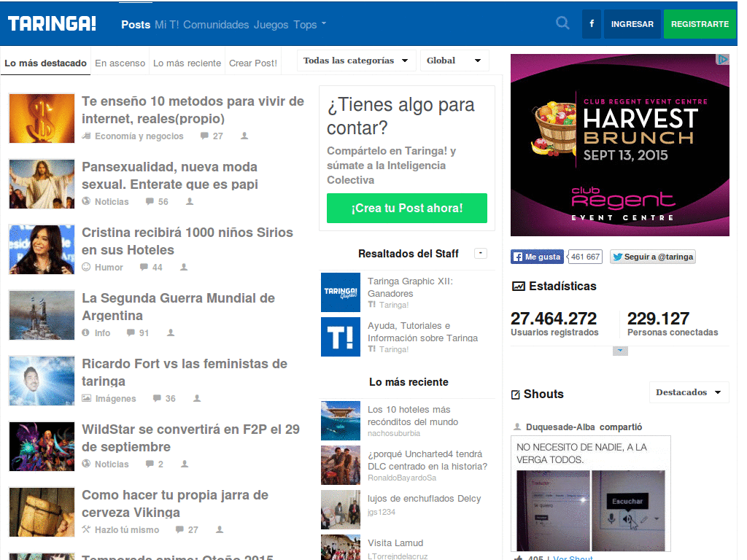Image resolution: width=747 pixels, height=560 pixels.
Task: Open the 'Visita Lamud' post link
Action: tap(395, 542)
